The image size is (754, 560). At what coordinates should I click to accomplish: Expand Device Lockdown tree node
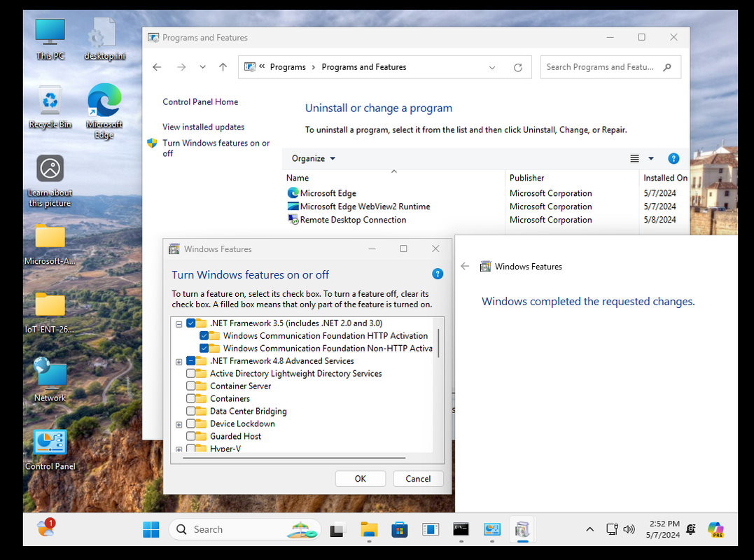(179, 424)
